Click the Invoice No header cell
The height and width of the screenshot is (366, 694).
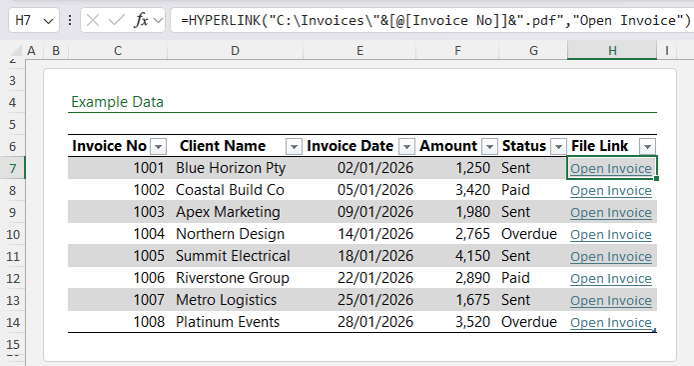(x=118, y=146)
